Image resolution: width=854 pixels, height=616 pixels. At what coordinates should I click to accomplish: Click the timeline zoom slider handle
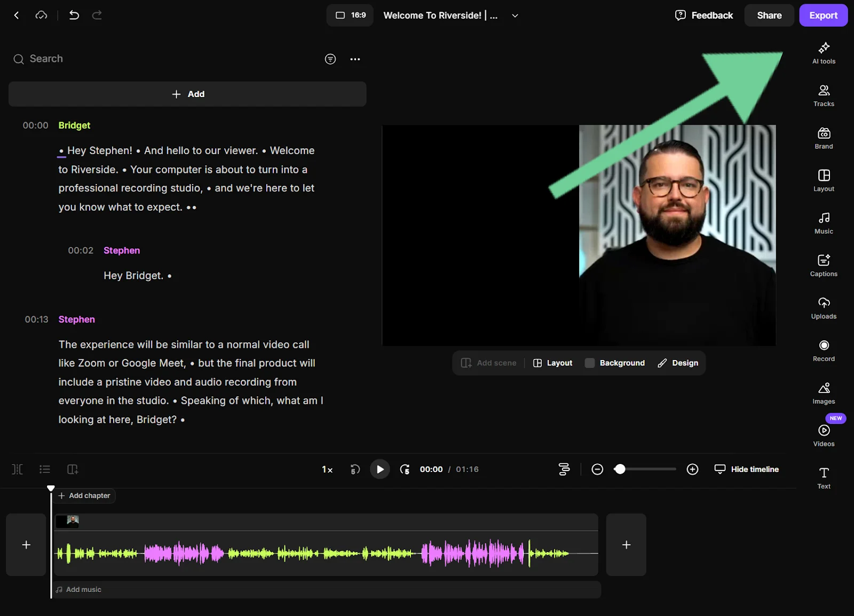click(x=620, y=469)
